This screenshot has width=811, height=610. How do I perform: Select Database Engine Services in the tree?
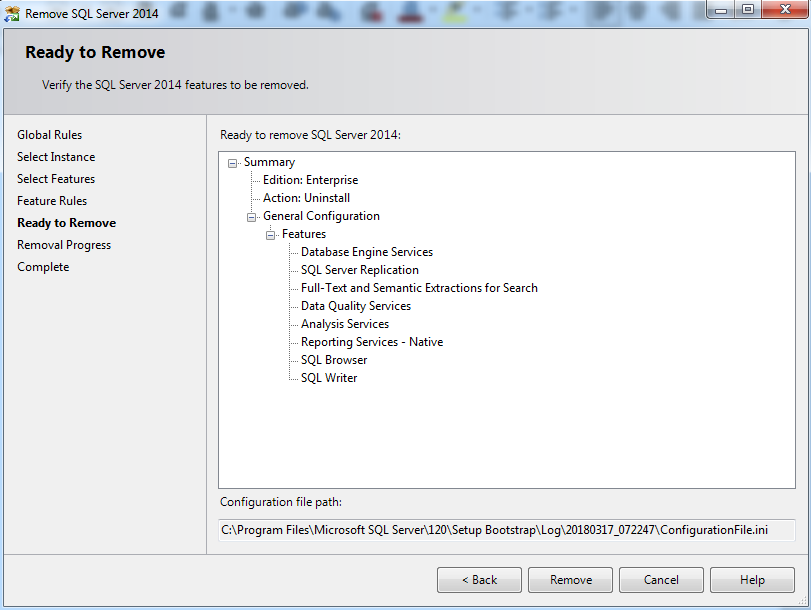(366, 252)
